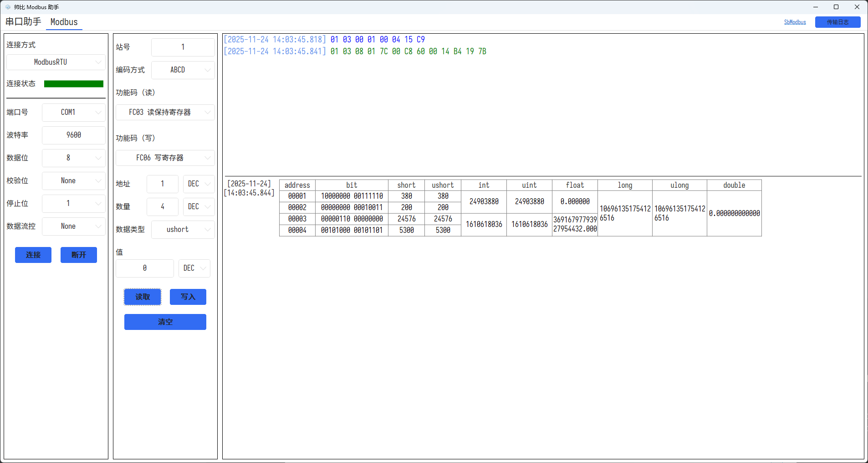
Task: Expand the data bits dropdown
Action: [73, 158]
